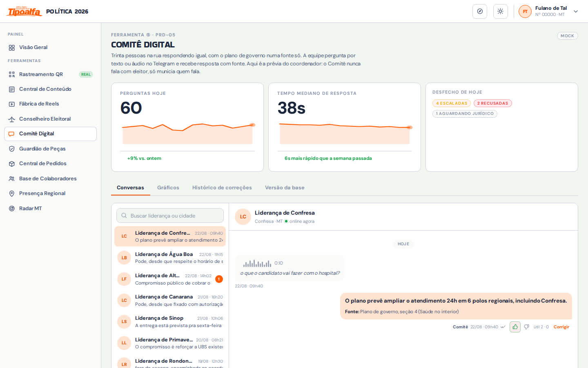The height and width of the screenshot is (368, 588).
Task: Filter by 4 Escaladas chip
Action: tap(452, 103)
